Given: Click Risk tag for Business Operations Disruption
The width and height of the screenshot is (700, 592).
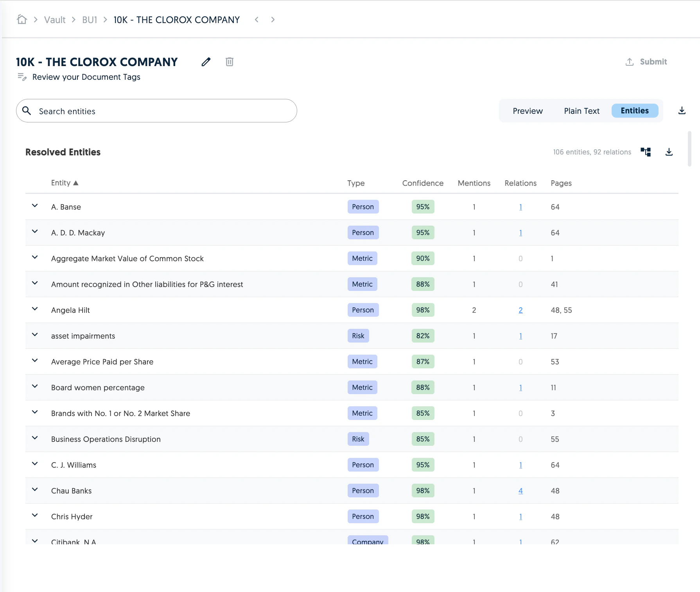Looking at the screenshot, I should [x=358, y=439].
